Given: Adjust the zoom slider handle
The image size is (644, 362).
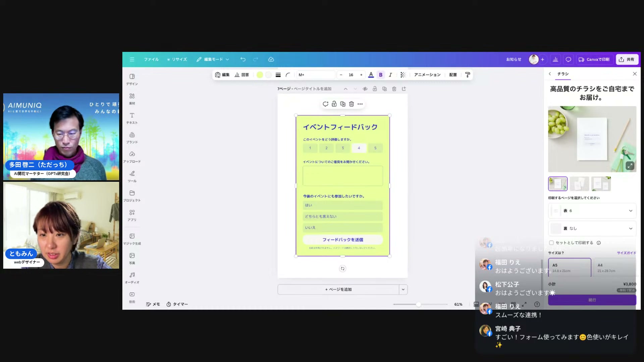Looking at the screenshot, I should click(418, 304).
